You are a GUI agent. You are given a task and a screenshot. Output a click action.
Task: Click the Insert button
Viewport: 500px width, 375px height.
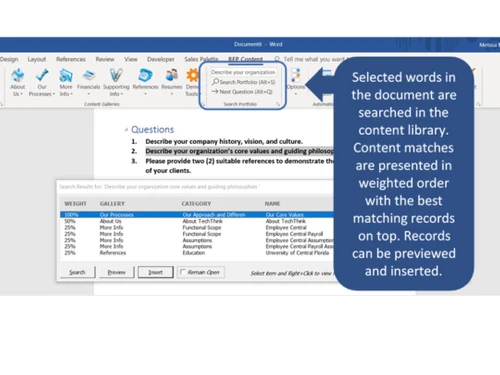155,272
